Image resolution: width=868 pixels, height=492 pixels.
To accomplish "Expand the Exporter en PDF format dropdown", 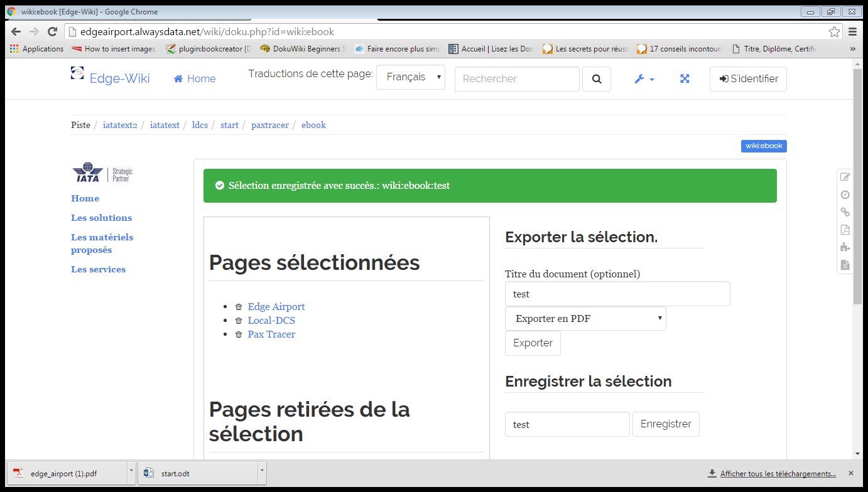I will pos(585,319).
